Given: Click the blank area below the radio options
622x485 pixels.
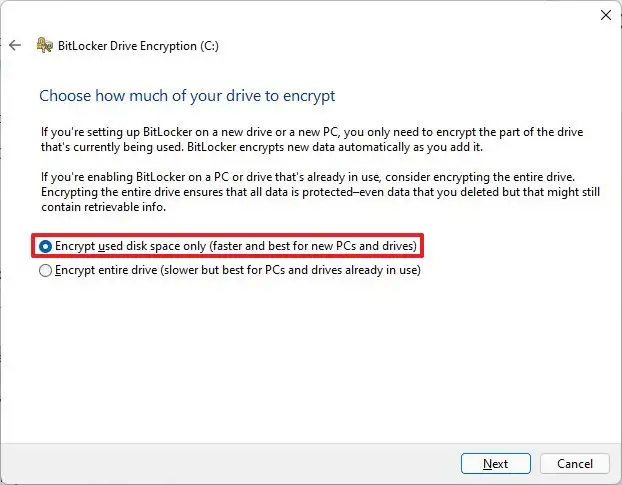Looking at the screenshot, I should pos(300,360).
